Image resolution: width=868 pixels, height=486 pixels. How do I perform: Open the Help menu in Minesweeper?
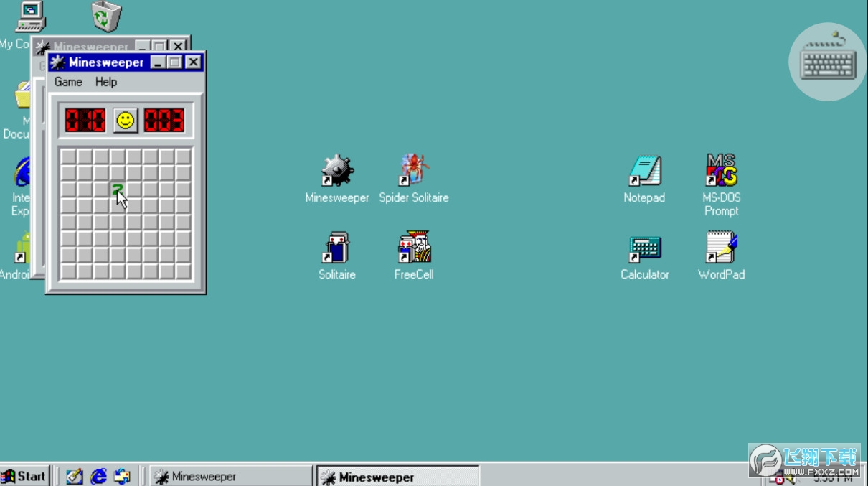coord(106,82)
